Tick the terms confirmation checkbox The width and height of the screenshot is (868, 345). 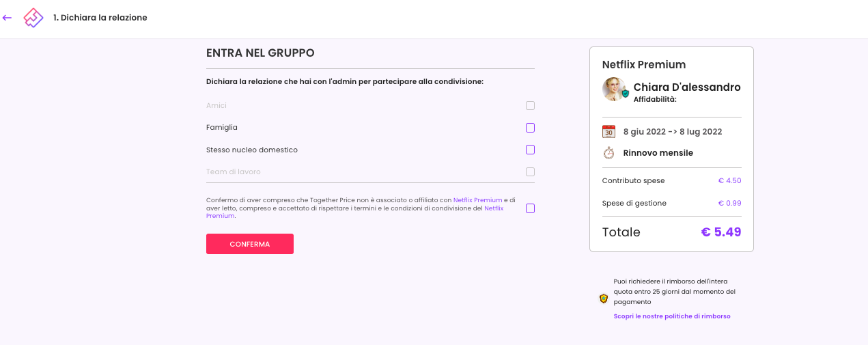[530, 208]
